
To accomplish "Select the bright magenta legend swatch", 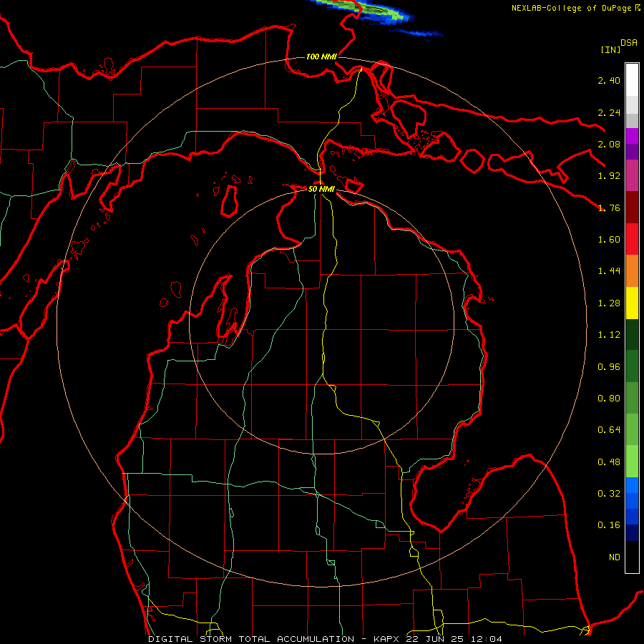I will click(x=632, y=136).
